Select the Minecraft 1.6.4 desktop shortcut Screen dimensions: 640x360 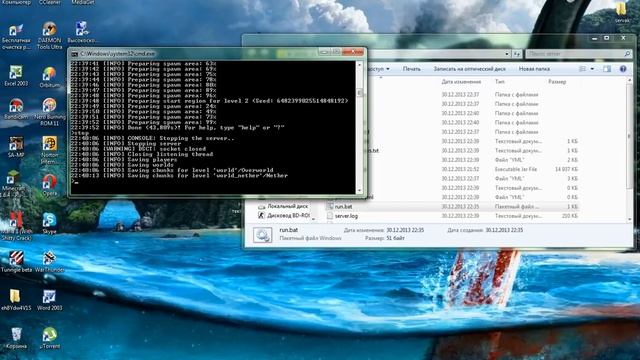[x=13, y=184]
